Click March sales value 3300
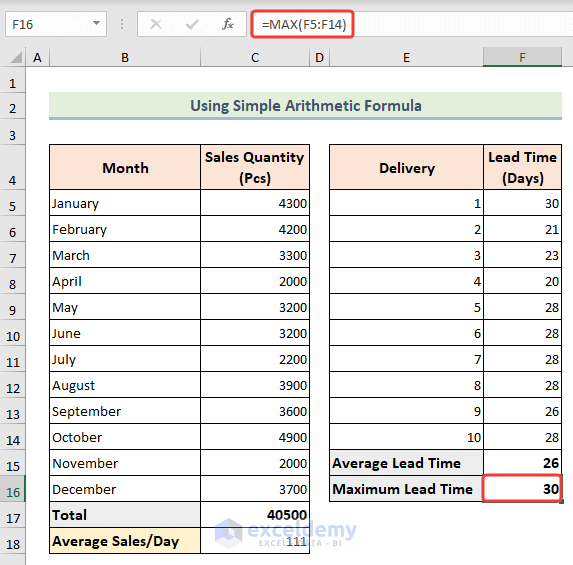Viewport: 573px width, 565px height. pyautogui.click(x=255, y=255)
